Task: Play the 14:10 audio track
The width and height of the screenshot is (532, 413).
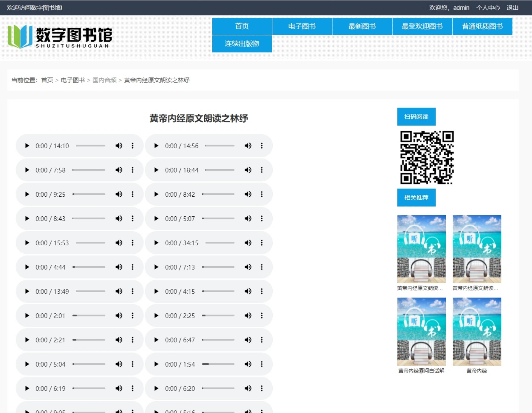Action: click(x=27, y=146)
